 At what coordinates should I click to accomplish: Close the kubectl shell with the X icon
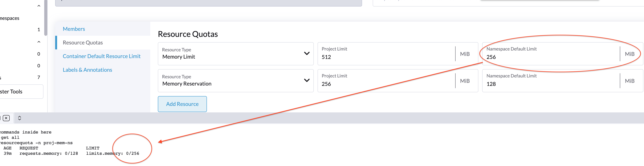click(x=6, y=118)
